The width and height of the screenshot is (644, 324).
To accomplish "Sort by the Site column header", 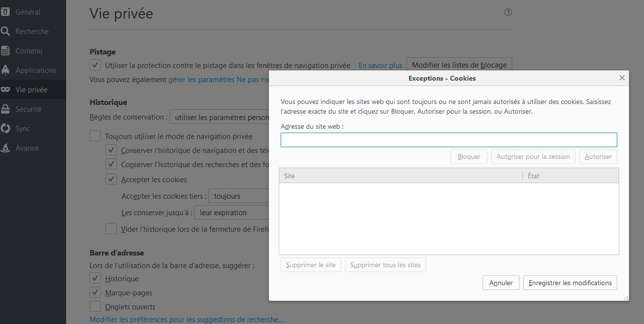I will tap(401, 176).
